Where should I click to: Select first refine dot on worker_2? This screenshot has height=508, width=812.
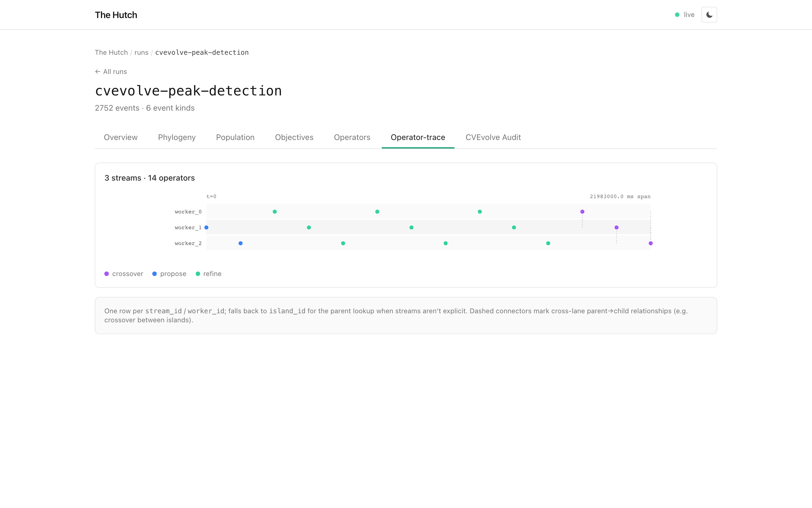point(343,243)
